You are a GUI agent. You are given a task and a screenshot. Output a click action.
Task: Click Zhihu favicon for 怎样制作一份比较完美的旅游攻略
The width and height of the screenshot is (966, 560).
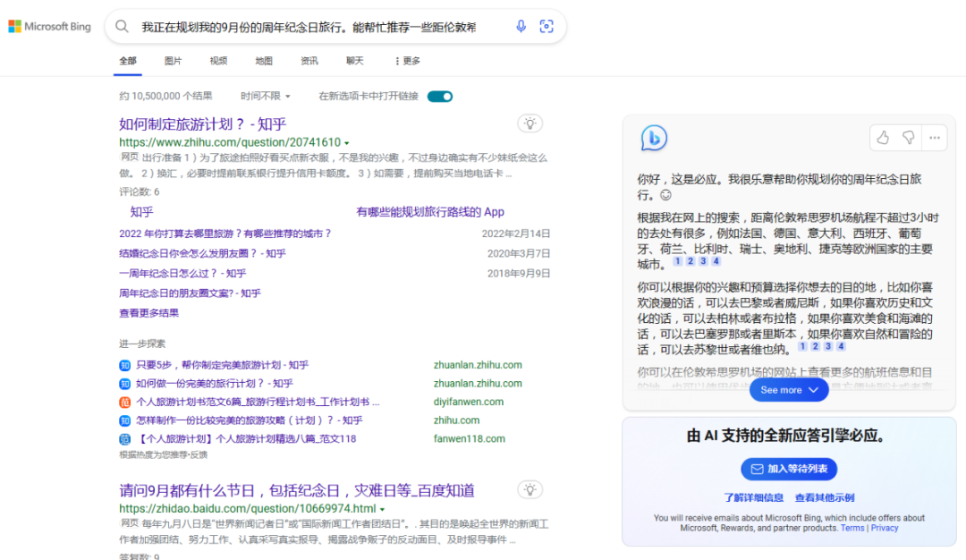124,420
